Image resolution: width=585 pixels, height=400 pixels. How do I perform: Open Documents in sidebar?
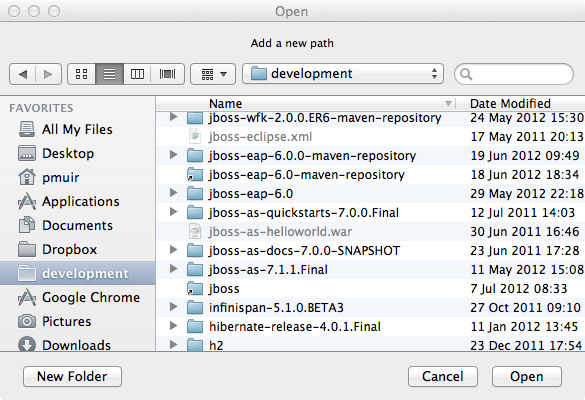(77, 225)
